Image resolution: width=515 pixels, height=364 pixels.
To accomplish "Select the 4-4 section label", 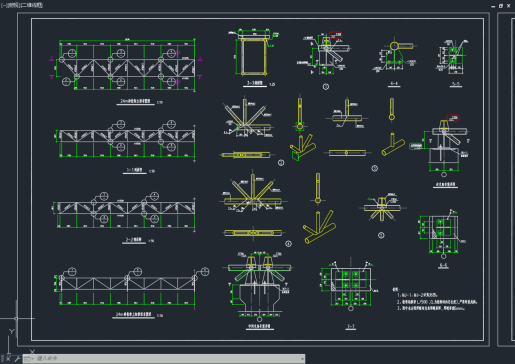I will point(394,84).
